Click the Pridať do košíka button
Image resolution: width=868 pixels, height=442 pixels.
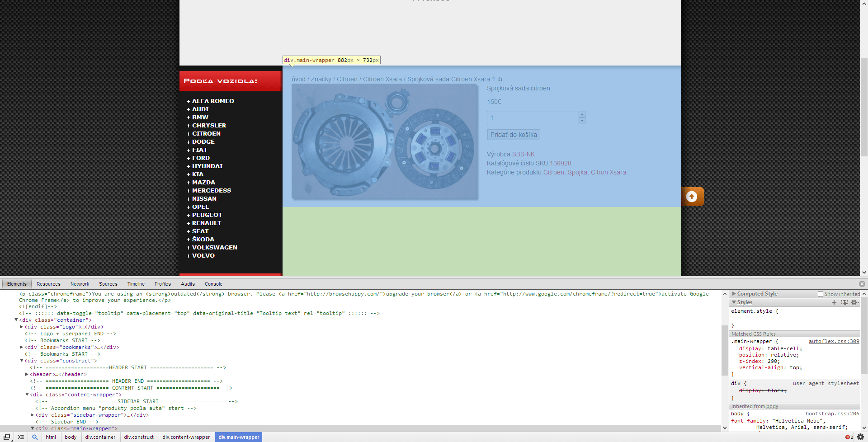click(513, 134)
